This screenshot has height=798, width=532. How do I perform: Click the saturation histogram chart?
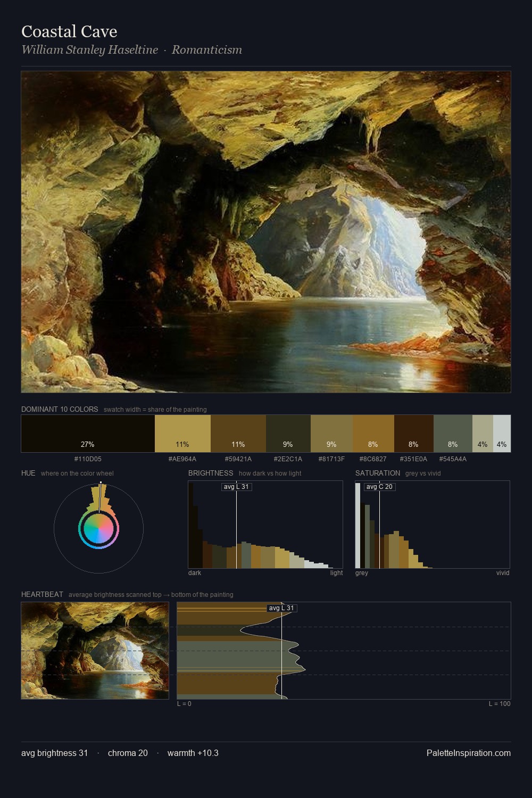click(x=433, y=525)
